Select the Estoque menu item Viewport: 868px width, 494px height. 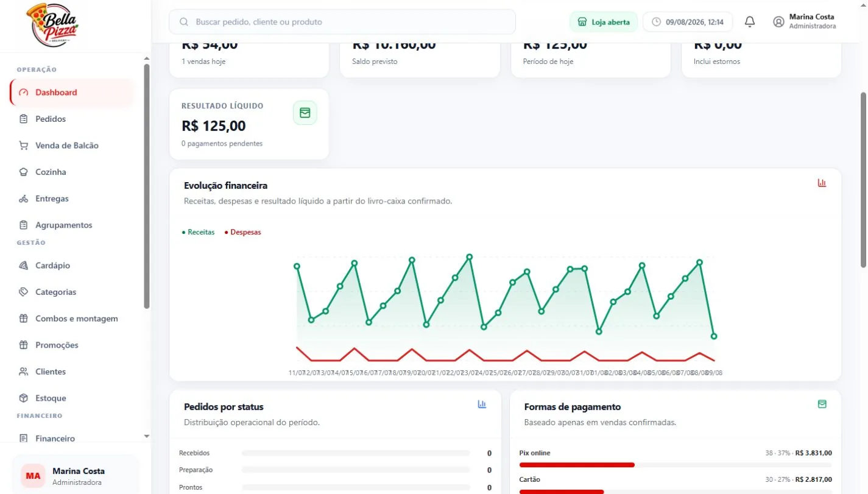click(x=72, y=398)
